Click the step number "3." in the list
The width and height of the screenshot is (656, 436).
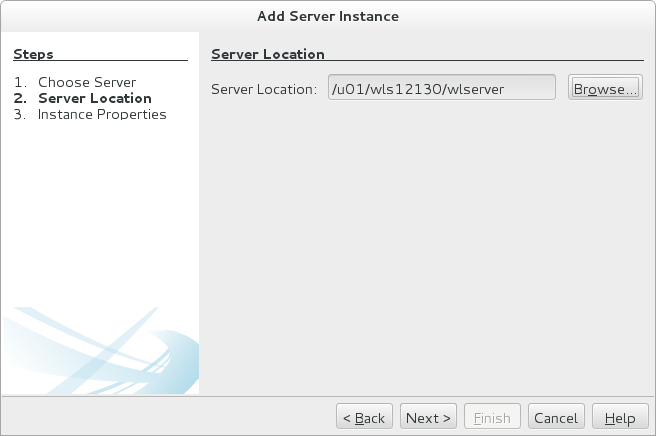pos(20,114)
